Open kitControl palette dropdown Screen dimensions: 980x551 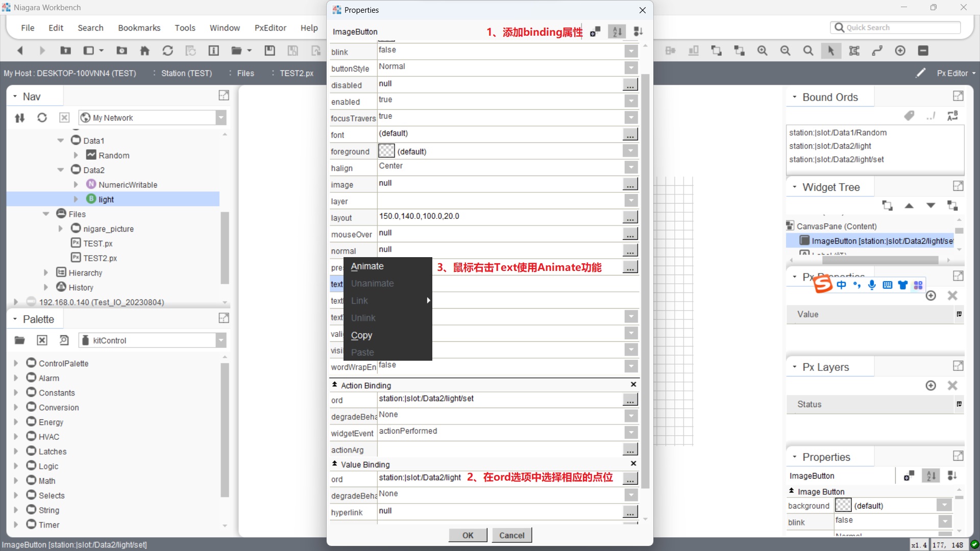[221, 340]
